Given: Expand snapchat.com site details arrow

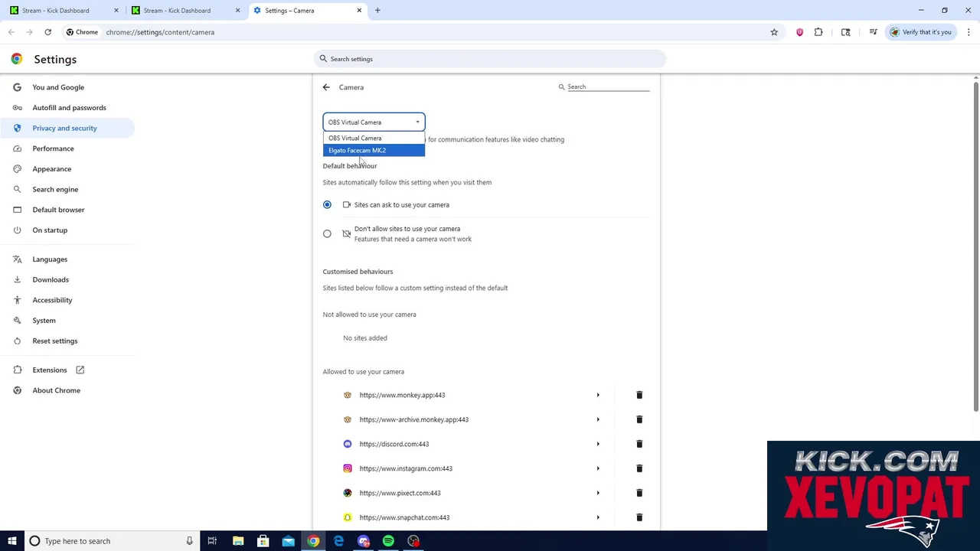Looking at the screenshot, I should coord(598,517).
